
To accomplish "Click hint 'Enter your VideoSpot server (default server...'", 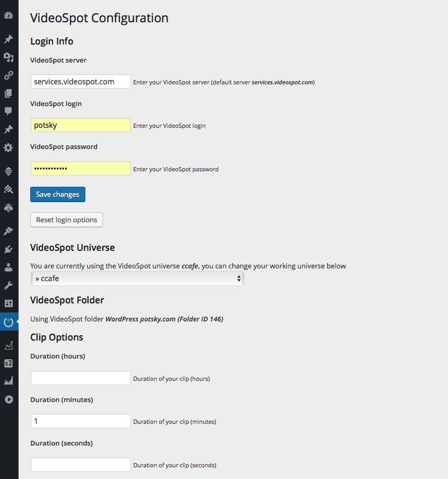I will coord(224,82).
